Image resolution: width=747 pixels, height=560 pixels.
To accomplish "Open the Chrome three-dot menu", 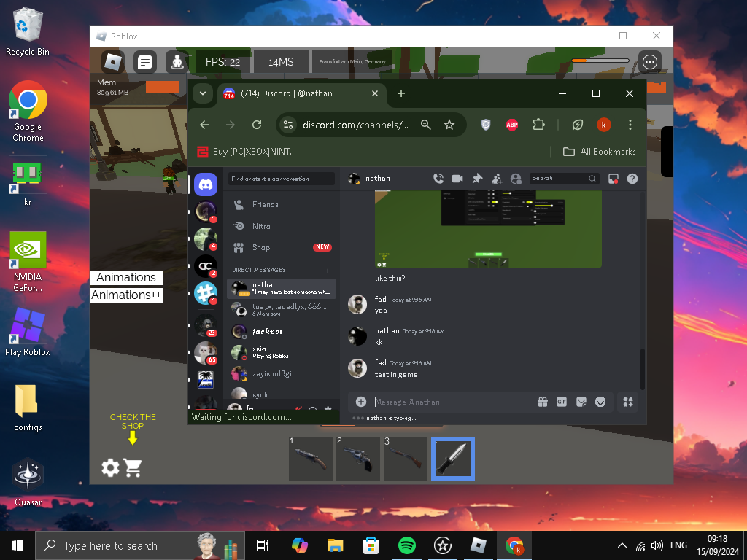I will pyautogui.click(x=630, y=125).
